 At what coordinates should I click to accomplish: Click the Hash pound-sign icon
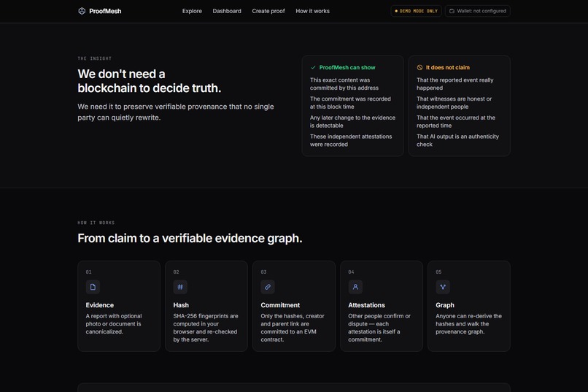tap(180, 287)
